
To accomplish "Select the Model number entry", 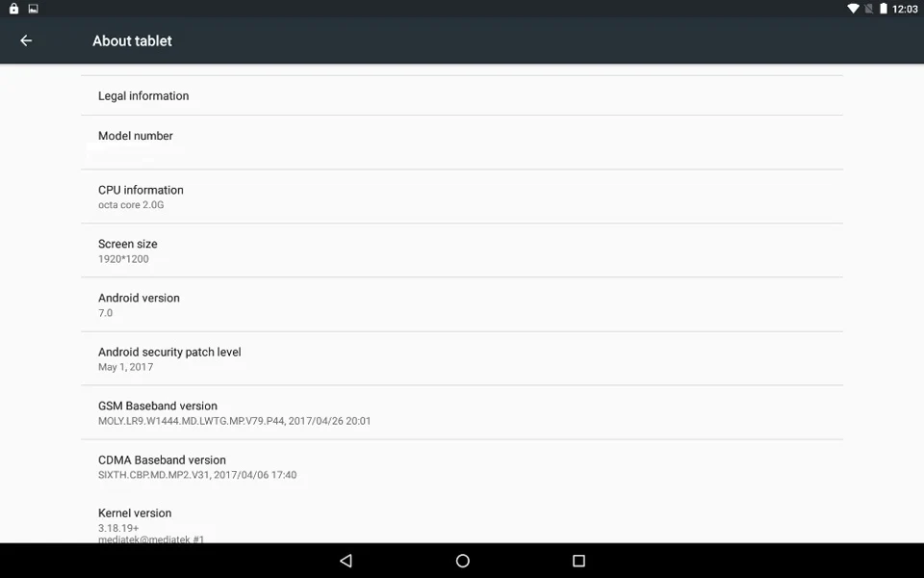I will click(x=462, y=143).
